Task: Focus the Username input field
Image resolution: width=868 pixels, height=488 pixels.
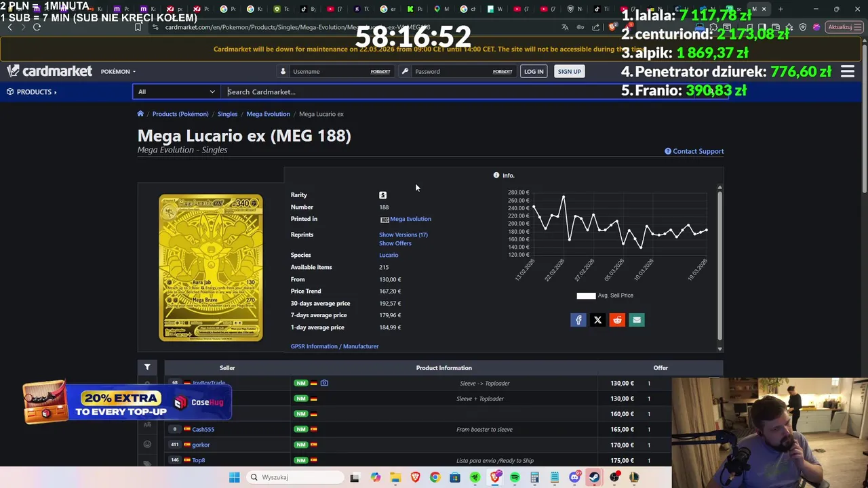Action: (330, 71)
